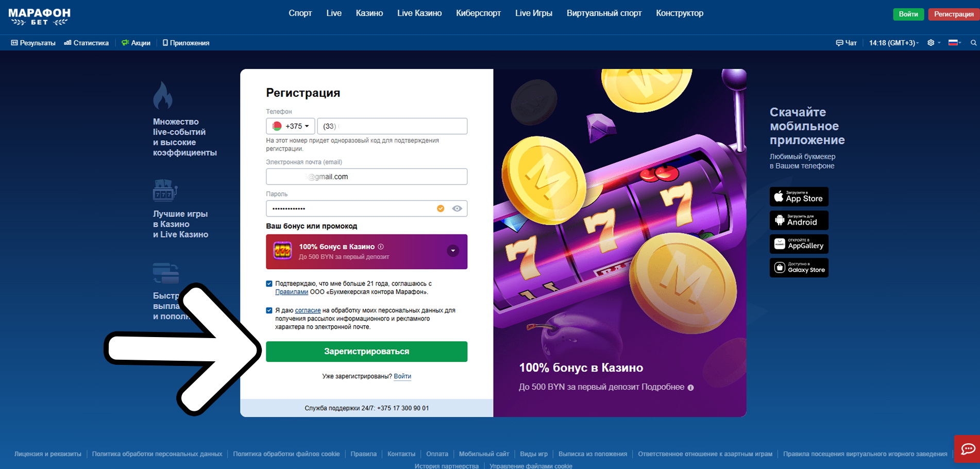This screenshot has width=980, height=469.
Task: Click the green Зарегистрироваться button
Action: click(366, 351)
